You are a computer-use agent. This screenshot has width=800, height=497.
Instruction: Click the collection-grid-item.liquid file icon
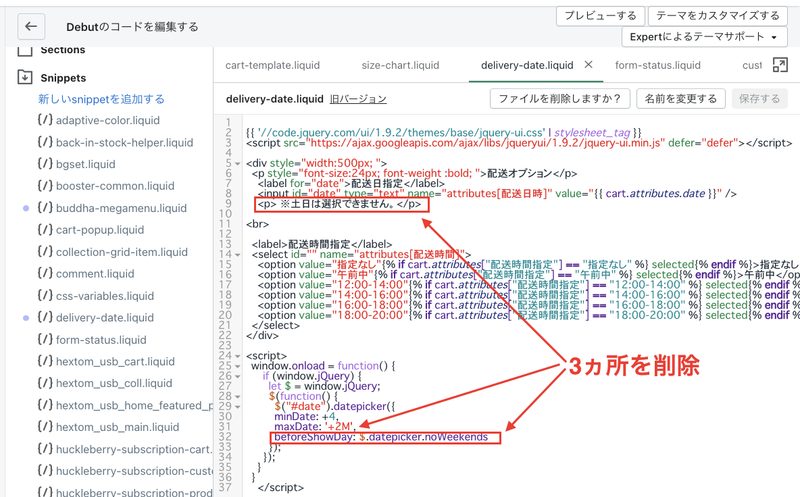[45, 251]
